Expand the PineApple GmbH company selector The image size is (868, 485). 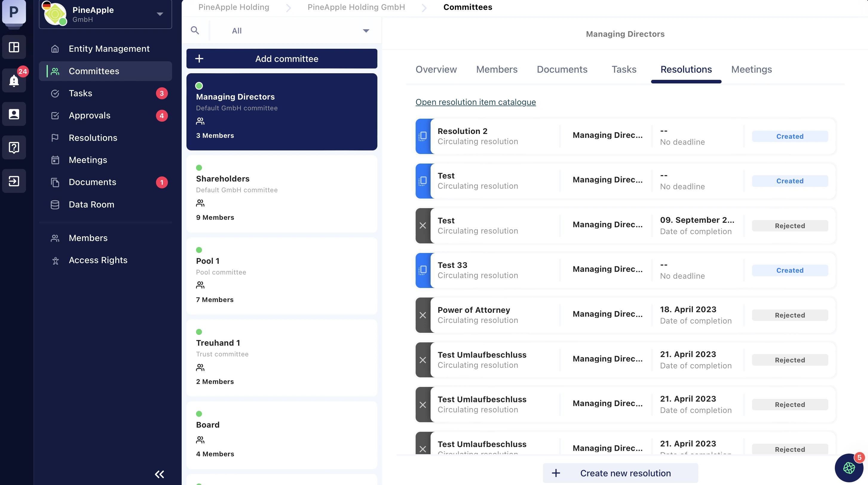pyautogui.click(x=160, y=14)
